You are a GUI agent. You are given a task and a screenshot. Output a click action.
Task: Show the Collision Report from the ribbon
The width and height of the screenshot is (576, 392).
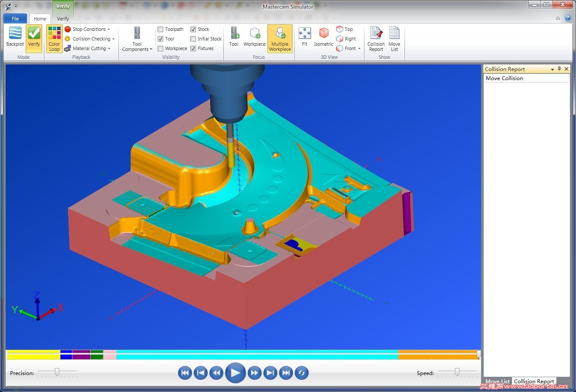376,39
